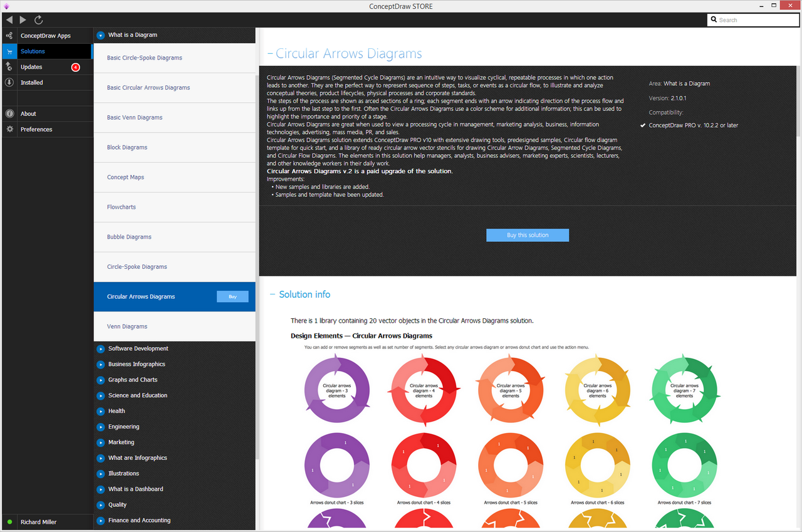Select Flowcharts solution
The image size is (802, 532).
point(175,207)
